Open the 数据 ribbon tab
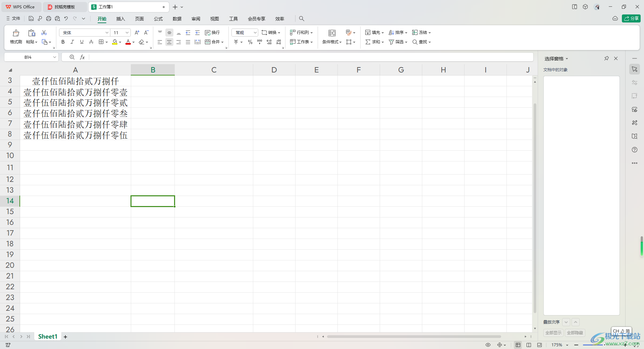Image resolution: width=644 pixels, height=349 pixels. (177, 19)
